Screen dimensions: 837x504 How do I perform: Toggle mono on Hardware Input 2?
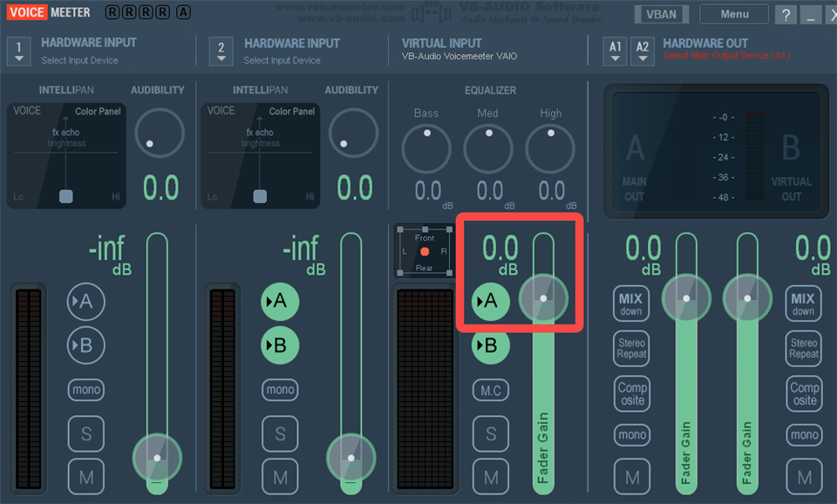[280, 390]
